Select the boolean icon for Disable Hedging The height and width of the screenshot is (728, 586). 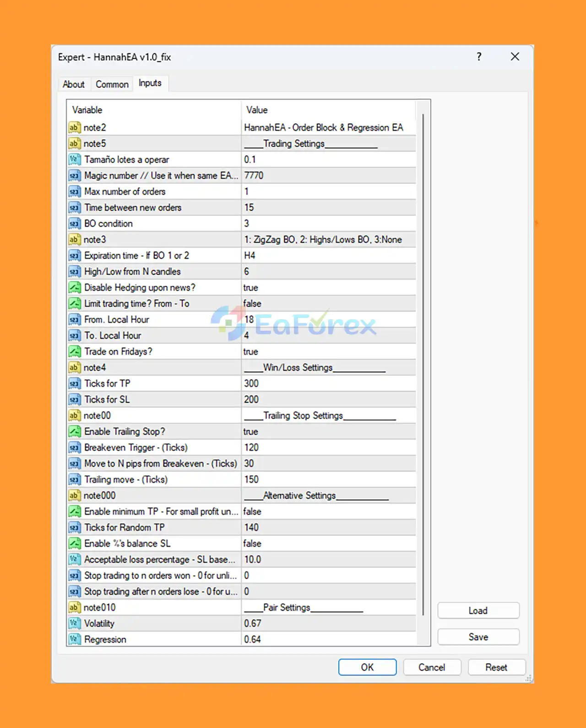click(74, 288)
